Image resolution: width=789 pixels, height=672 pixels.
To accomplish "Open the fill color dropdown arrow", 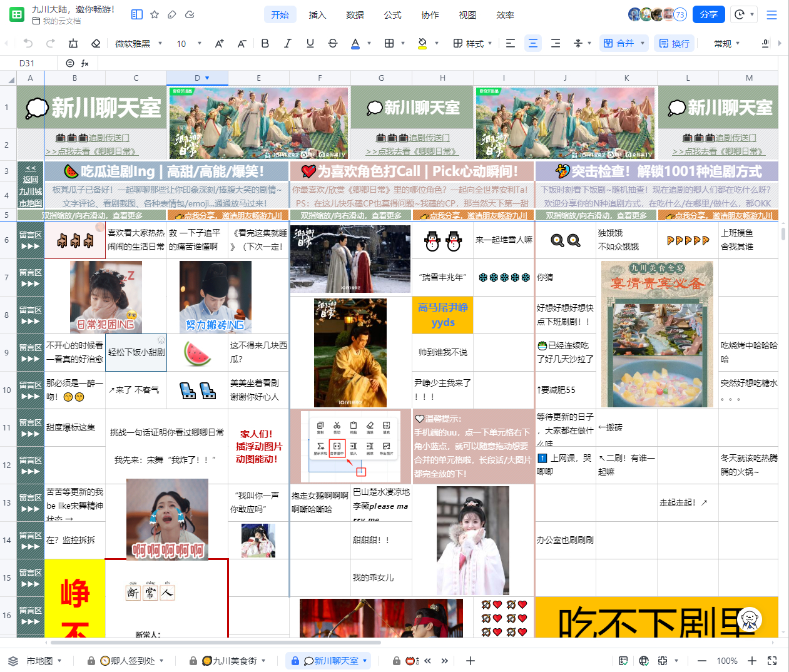I will 437,43.
